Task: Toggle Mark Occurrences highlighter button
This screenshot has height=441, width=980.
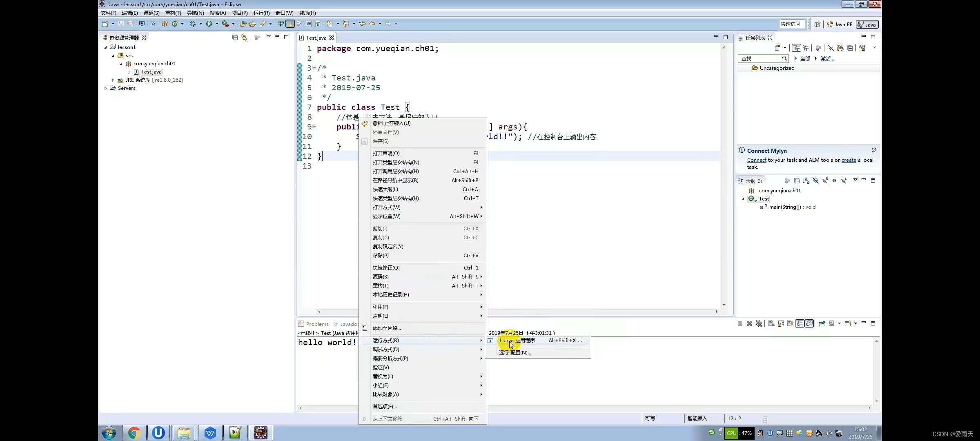Action: pyautogui.click(x=290, y=24)
